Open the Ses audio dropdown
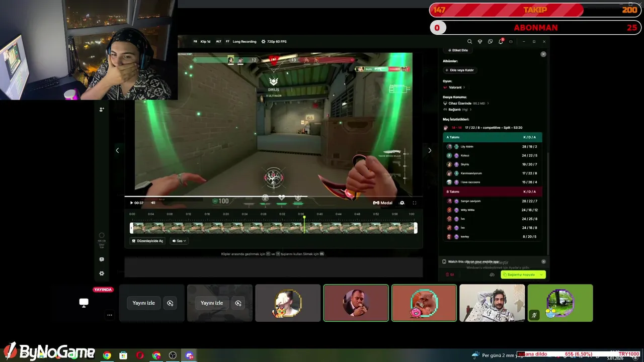 pyautogui.click(x=179, y=241)
